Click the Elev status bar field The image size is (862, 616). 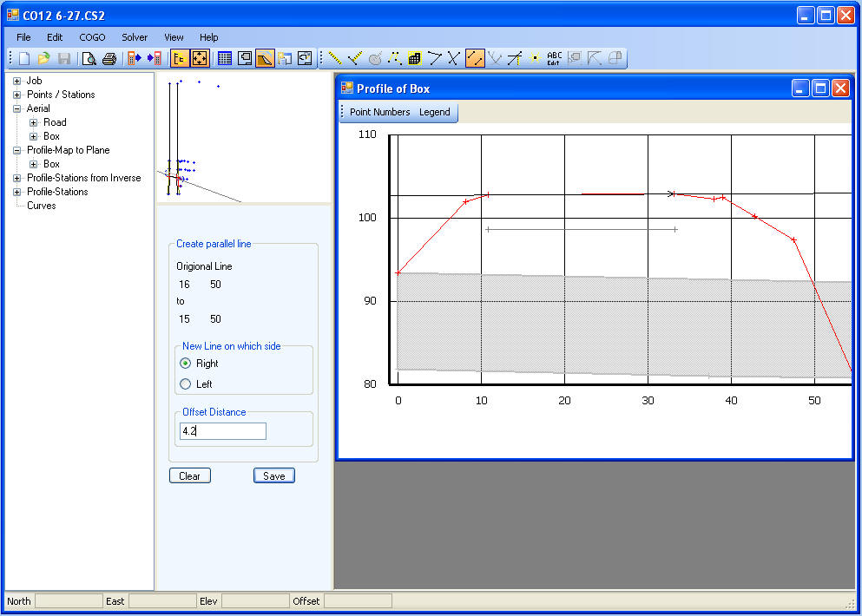[255, 600]
